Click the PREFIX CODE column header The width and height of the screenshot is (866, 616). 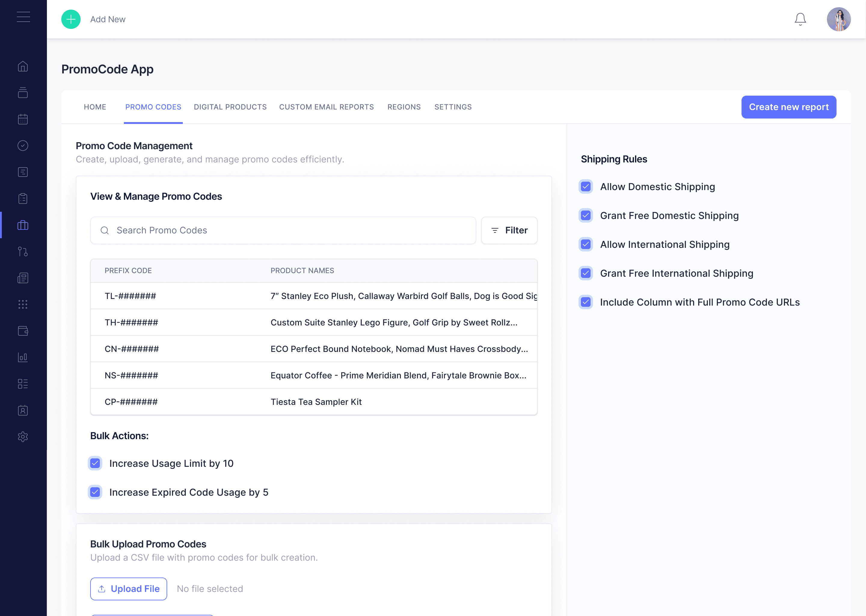[128, 270]
